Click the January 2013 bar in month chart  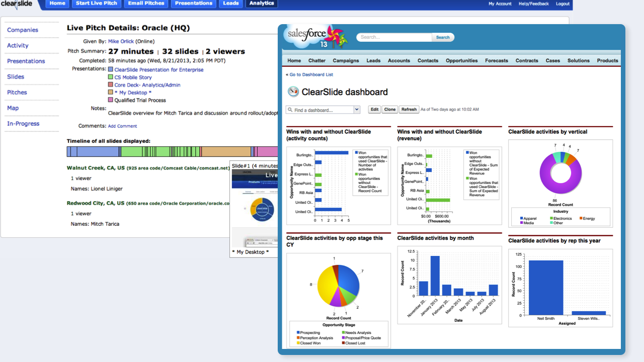coord(435,276)
